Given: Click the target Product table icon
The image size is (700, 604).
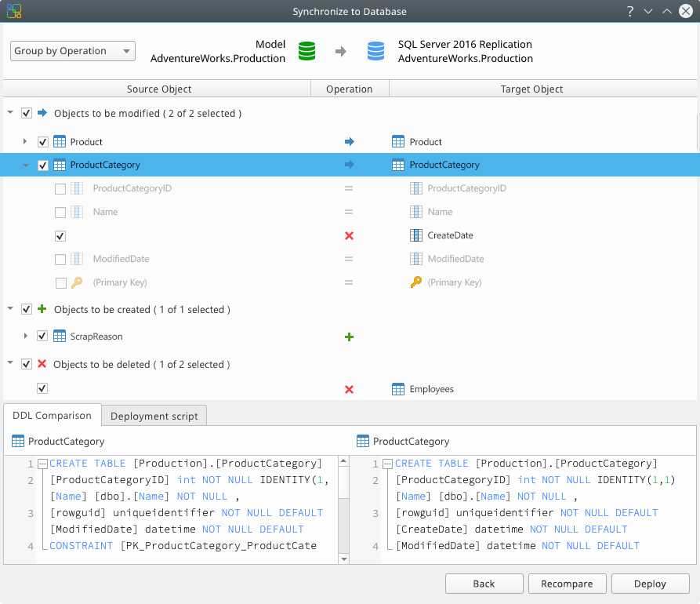Looking at the screenshot, I should point(397,142).
